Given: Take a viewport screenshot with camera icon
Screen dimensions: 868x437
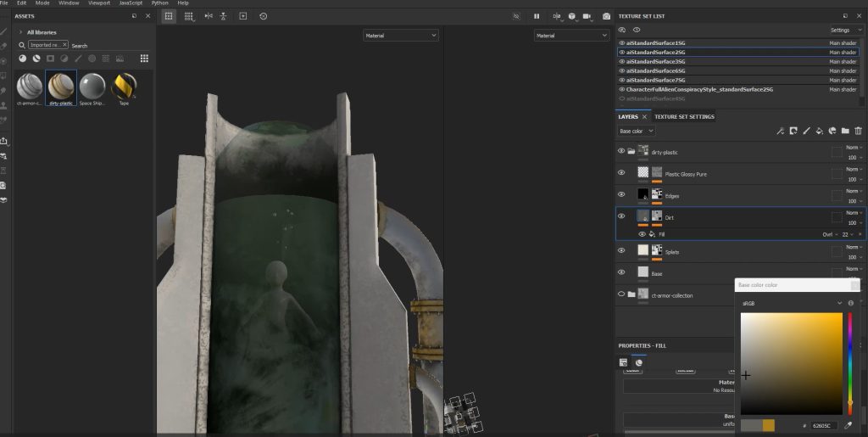Looking at the screenshot, I should [607, 16].
